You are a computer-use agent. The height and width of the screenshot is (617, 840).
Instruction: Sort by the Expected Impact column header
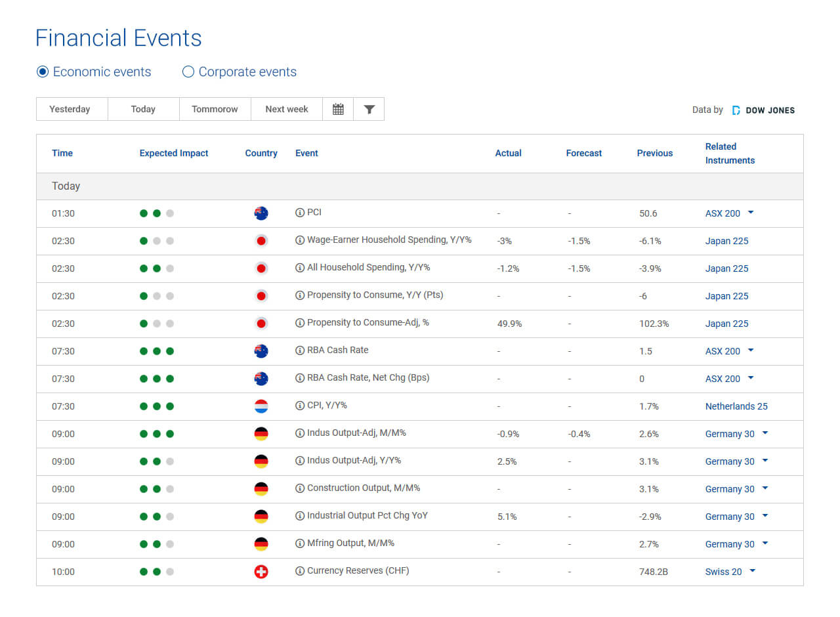(173, 154)
